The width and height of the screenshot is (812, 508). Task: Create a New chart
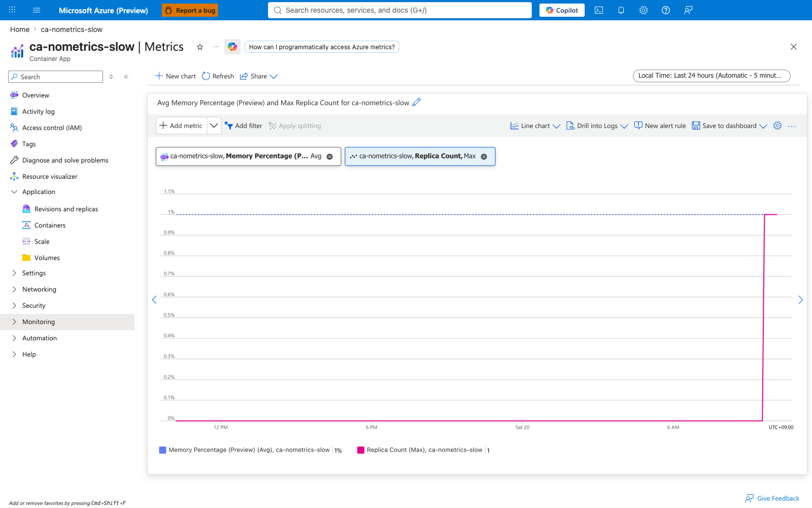point(176,76)
